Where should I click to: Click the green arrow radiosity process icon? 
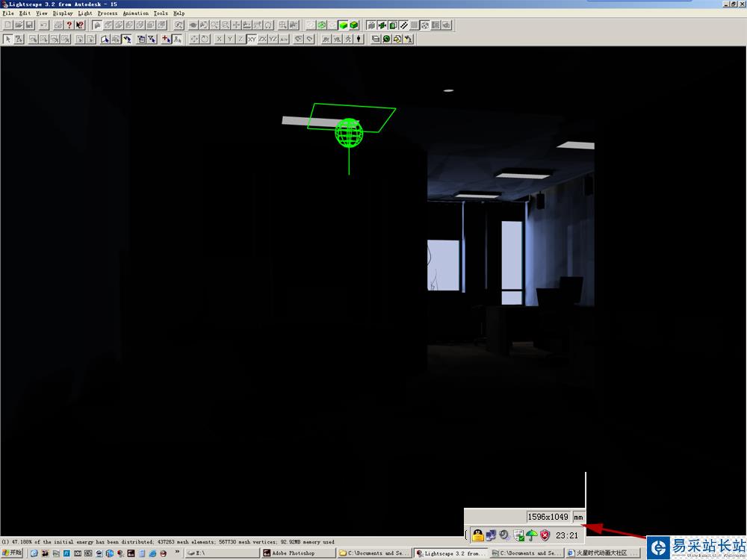click(382, 25)
